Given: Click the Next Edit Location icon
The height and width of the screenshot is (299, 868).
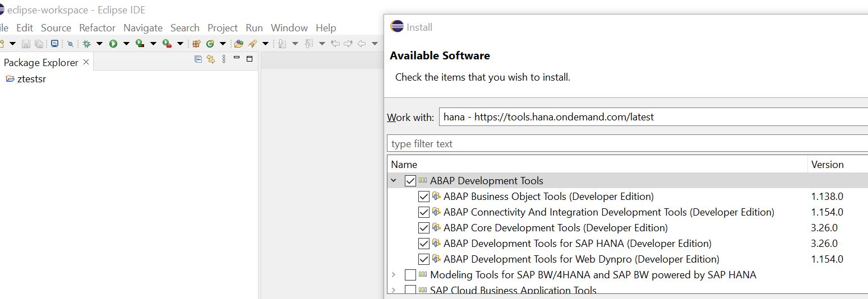Looking at the screenshot, I should pyautogui.click(x=348, y=44).
